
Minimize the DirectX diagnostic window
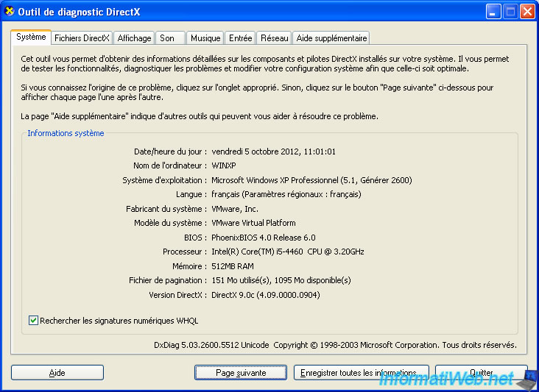pyautogui.click(x=493, y=12)
